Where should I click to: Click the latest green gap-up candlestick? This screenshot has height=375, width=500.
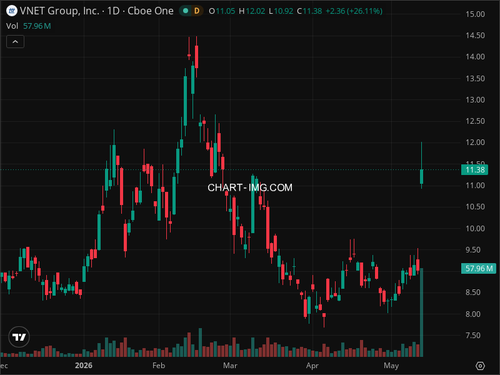click(x=422, y=177)
